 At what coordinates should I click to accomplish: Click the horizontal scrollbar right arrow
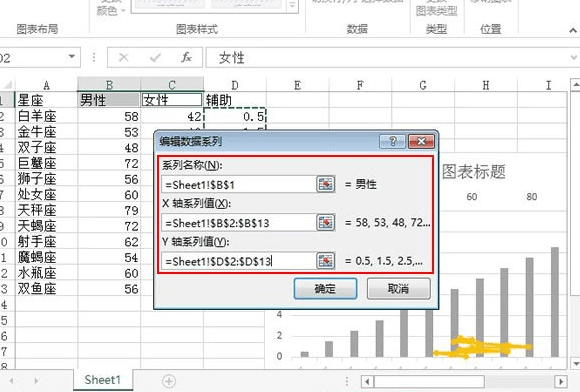tap(561, 381)
